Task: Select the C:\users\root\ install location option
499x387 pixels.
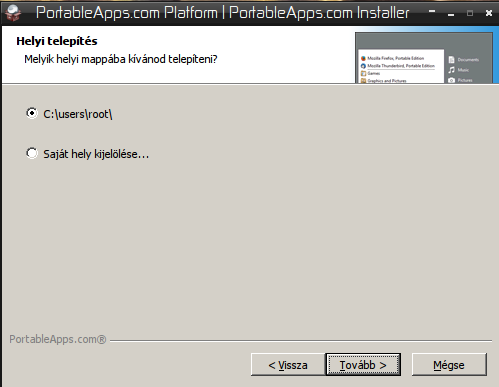Action: pos(69,114)
